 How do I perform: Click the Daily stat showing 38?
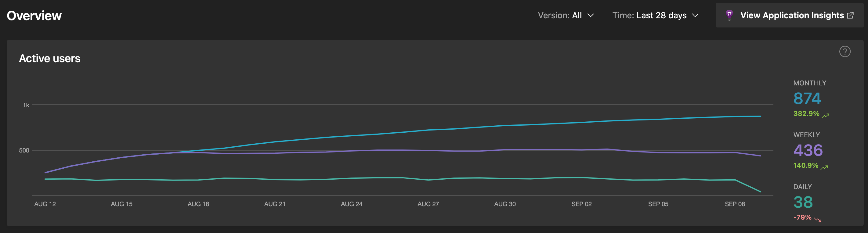coord(803,203)
